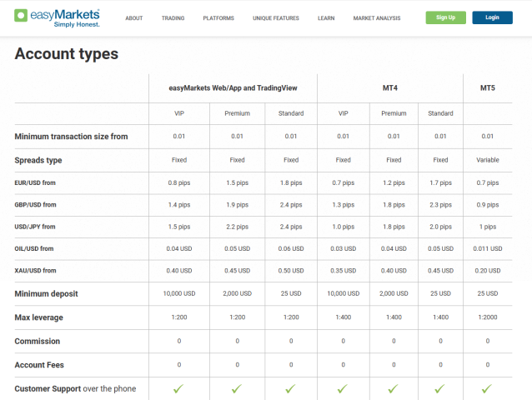Select the easyMarkets Web/App and TradingView header

pos(233,88)
